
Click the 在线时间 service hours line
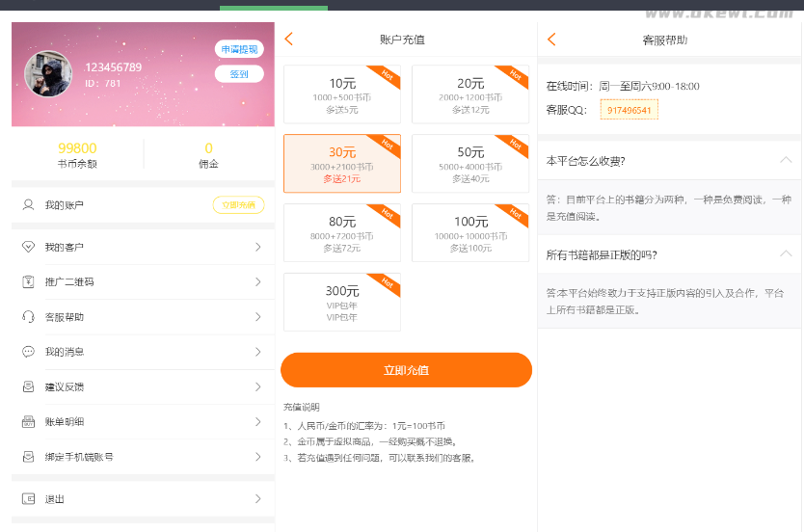coord(623,86)
